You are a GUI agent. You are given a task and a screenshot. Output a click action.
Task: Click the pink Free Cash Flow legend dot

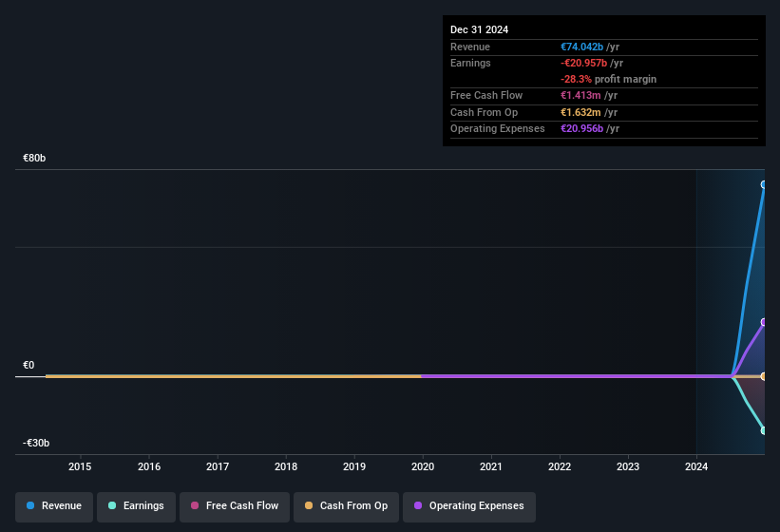pos(195,505)
